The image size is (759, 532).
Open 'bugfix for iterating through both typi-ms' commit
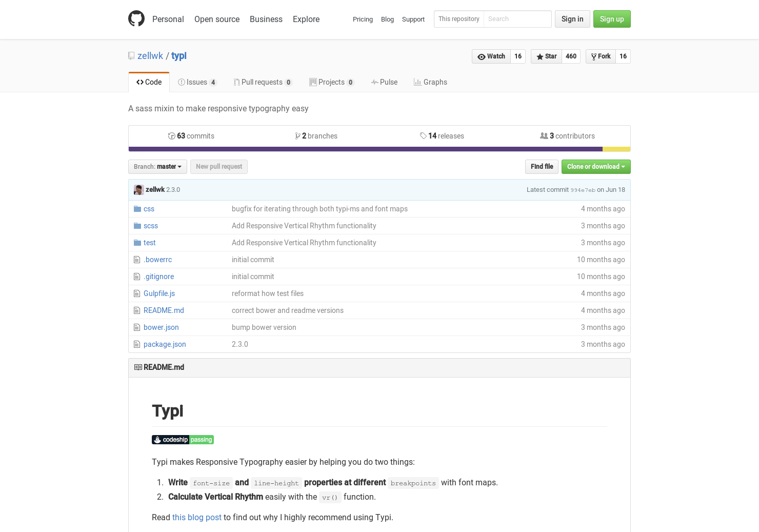(x=319, y=209)
